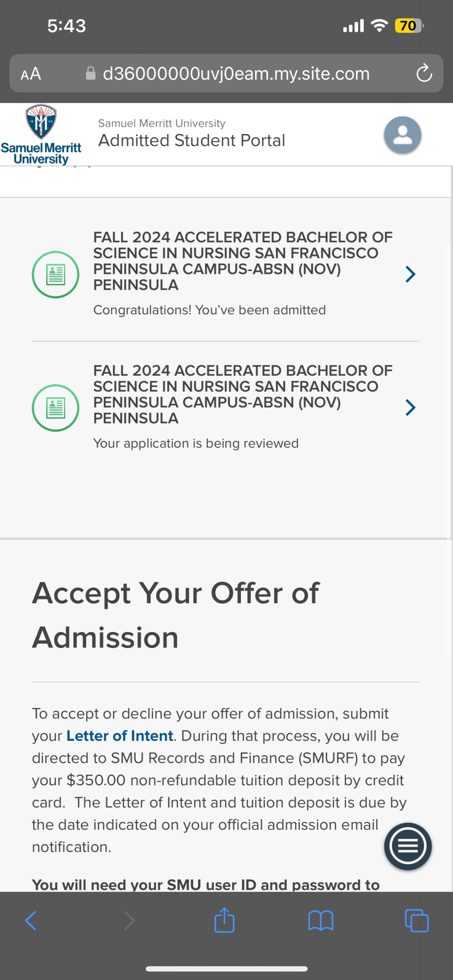Tap the URL address bar field
The height and width of the screenshot is (980, 453).
pyautogui.click(x=226, y=73)
